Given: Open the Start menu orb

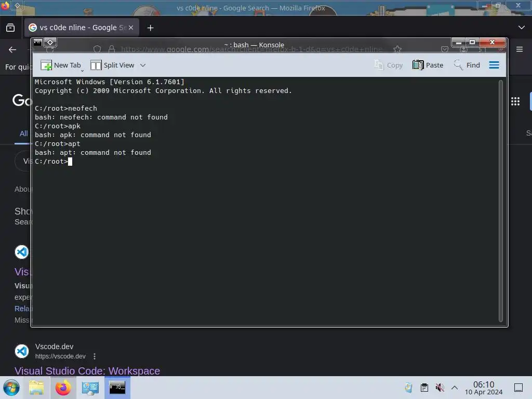Looking at the screenshot, I should tap(11, 388).
